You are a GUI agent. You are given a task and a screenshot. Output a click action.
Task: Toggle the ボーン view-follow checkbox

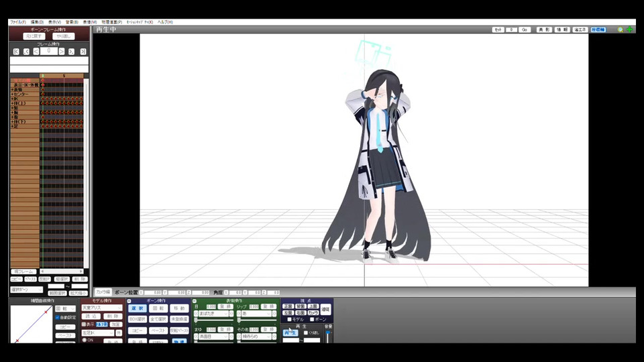[x=312, y=319]
